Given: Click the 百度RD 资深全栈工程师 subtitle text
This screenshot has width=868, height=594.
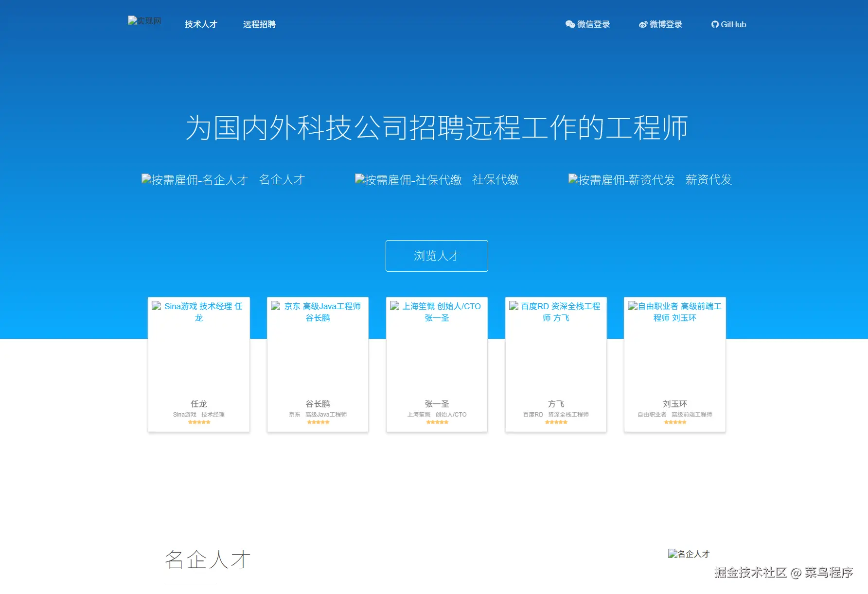Looking at the screenshot, I should tap(556, 415).
